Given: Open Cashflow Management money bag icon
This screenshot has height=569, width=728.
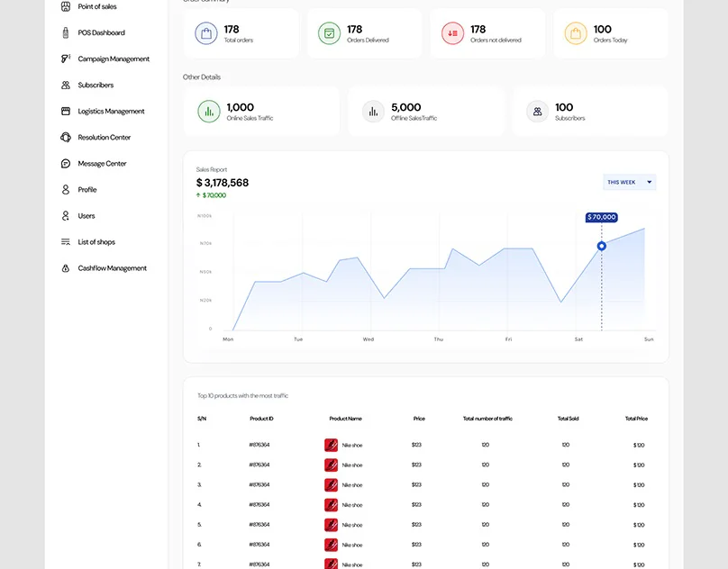Looking at the screenshot, I should click(66, 268).
